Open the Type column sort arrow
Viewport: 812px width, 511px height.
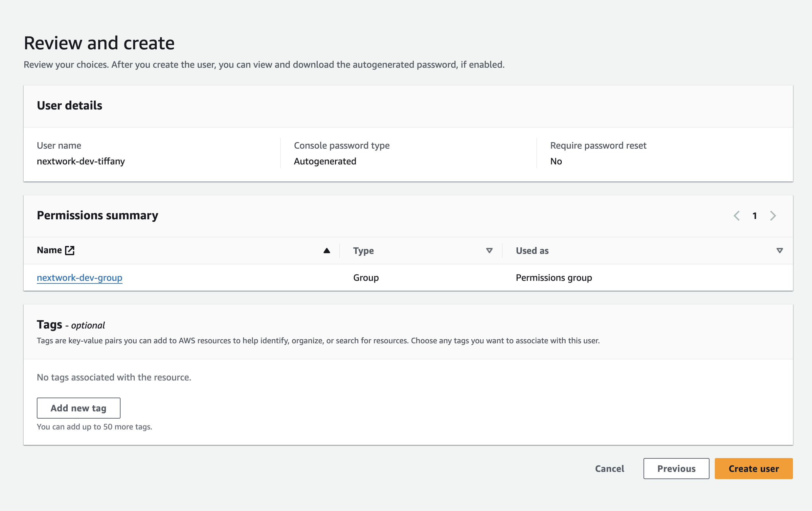489,251
